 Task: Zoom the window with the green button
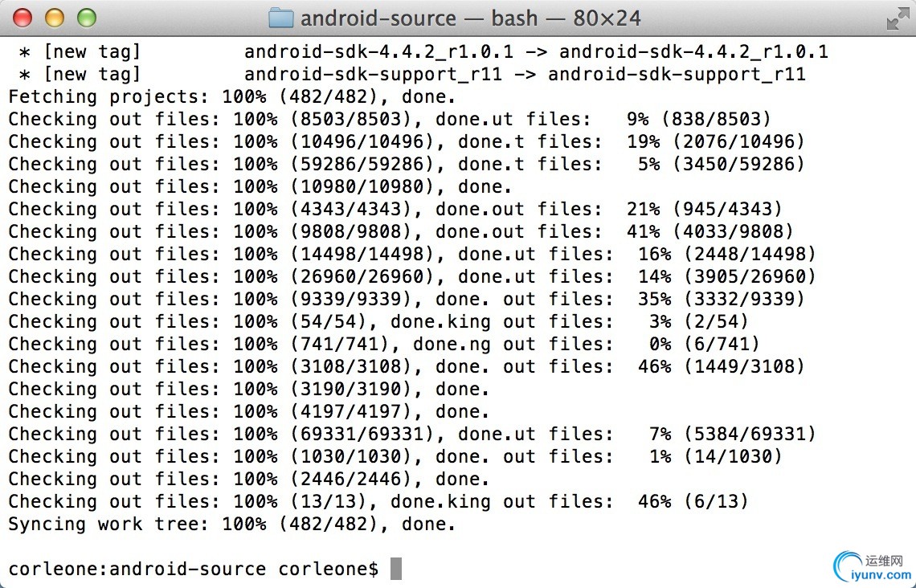[x=85, y=18]
